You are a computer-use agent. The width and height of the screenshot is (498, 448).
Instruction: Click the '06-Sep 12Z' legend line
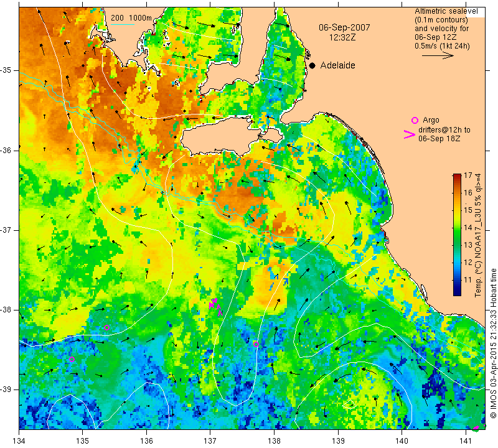(x=435, y=37)
